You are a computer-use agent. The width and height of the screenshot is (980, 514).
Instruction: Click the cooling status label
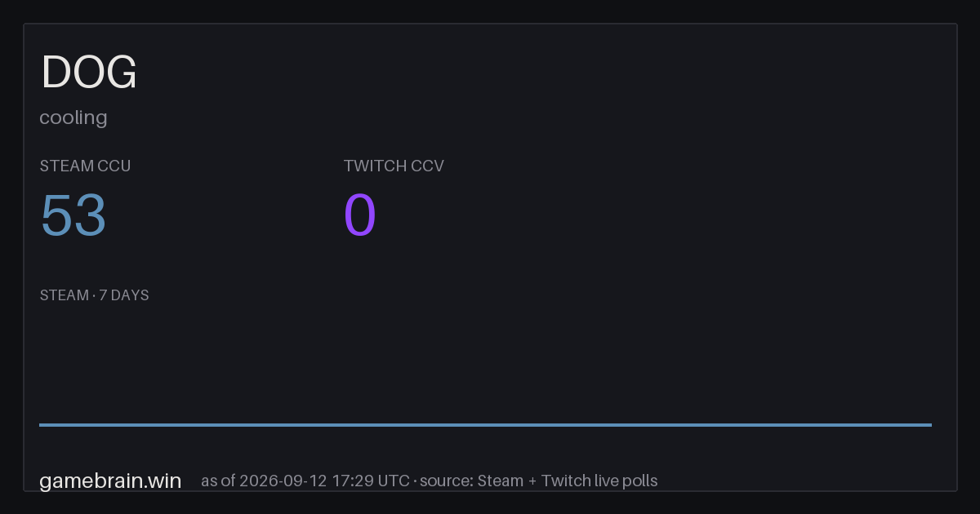pos(73,117)
